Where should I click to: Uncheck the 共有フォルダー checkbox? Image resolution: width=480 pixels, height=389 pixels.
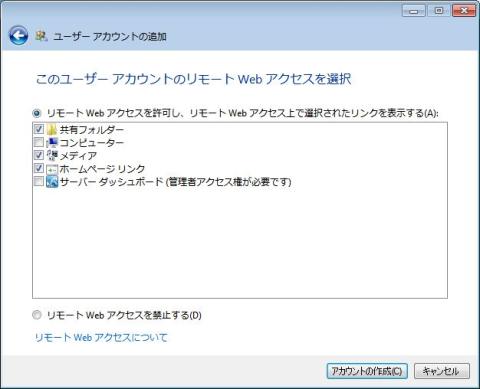pos(39,129)
